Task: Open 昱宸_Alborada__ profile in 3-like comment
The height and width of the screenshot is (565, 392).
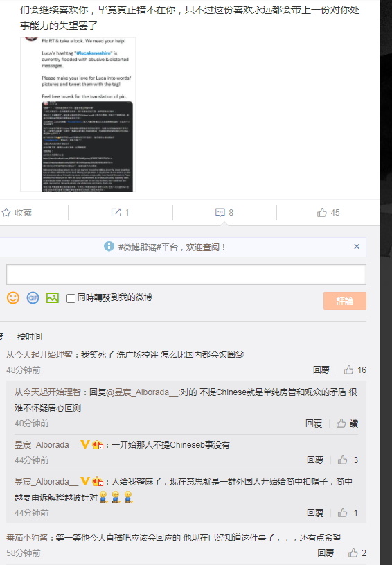Action: (46, 445)
